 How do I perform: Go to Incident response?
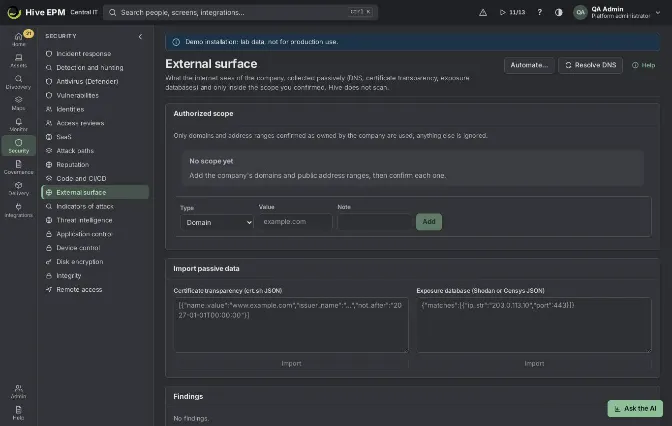coord(95,54)
